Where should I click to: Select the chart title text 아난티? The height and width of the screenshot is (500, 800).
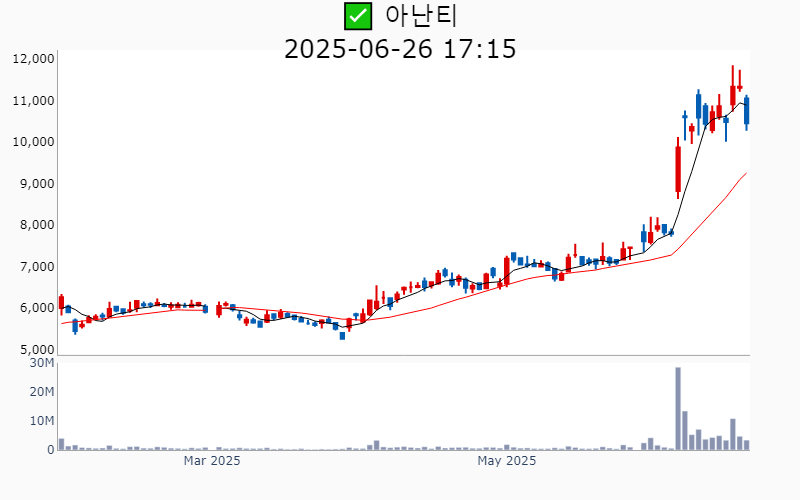(x=420, y=16)
